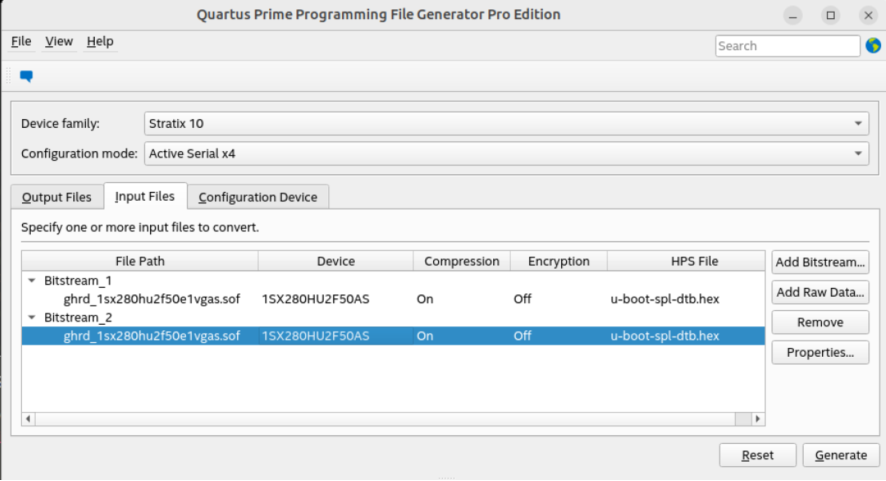Open the View menu
886x481 pixels.
[59, 42]
